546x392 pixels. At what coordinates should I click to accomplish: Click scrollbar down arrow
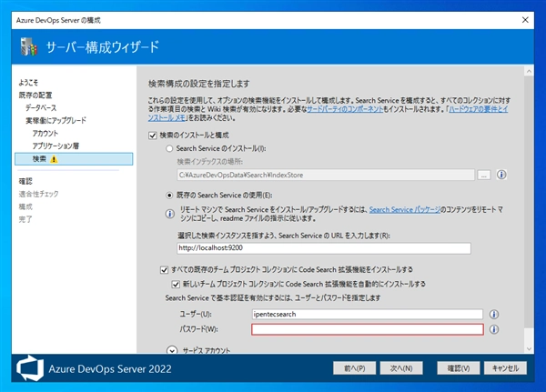(529, 348)
